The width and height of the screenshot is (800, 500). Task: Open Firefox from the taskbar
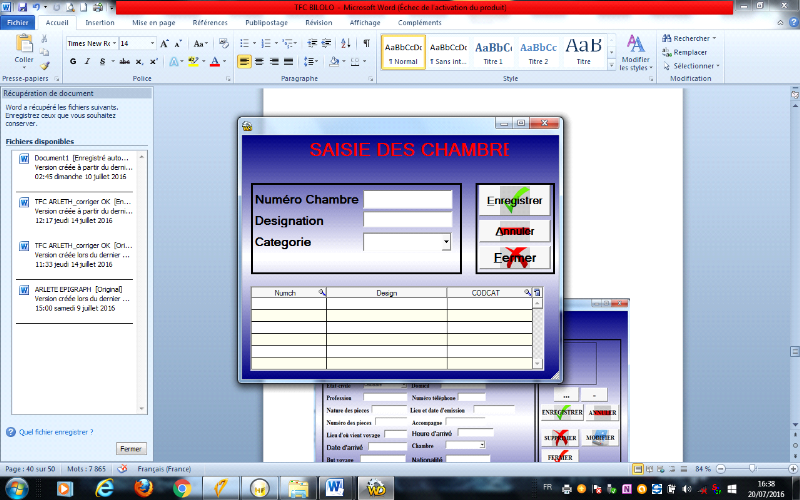[x=143, y=488]
